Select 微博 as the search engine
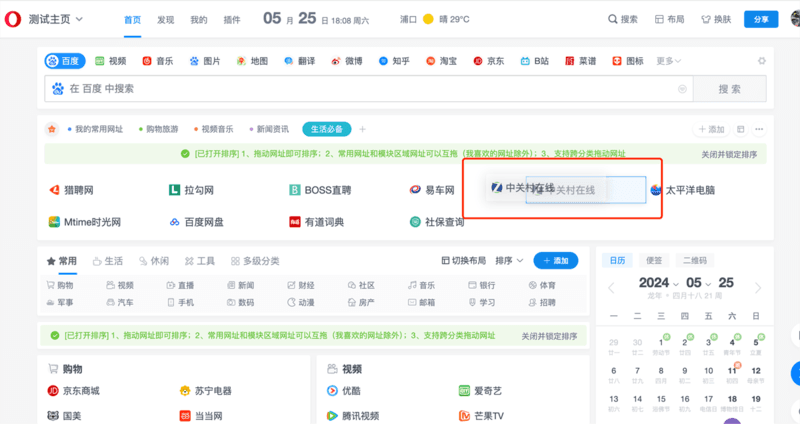The height and width of the screenshot is (424, 800). tap(346, 61)
